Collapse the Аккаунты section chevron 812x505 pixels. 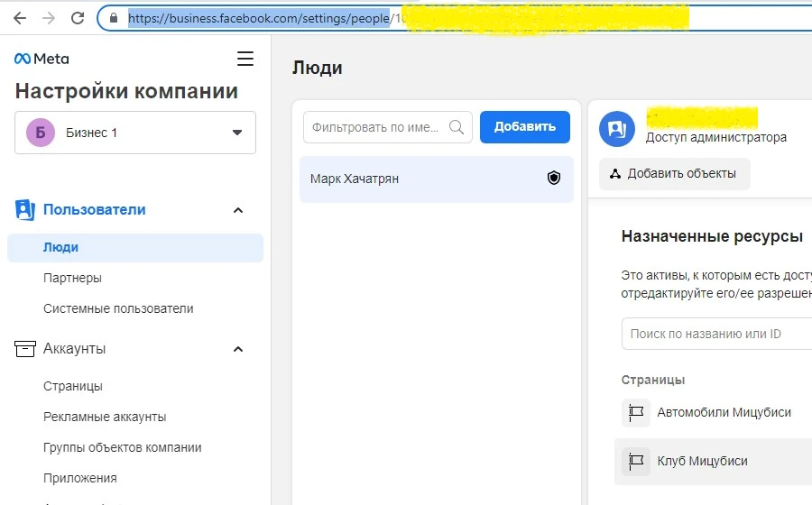(x=238, y=349)
